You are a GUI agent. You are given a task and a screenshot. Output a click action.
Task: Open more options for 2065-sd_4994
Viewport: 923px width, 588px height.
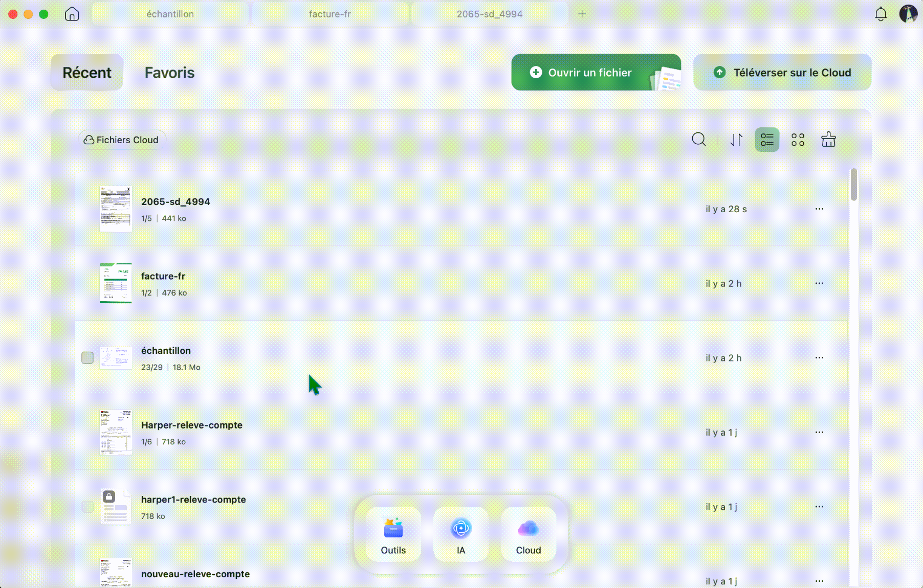coord(819,209)
